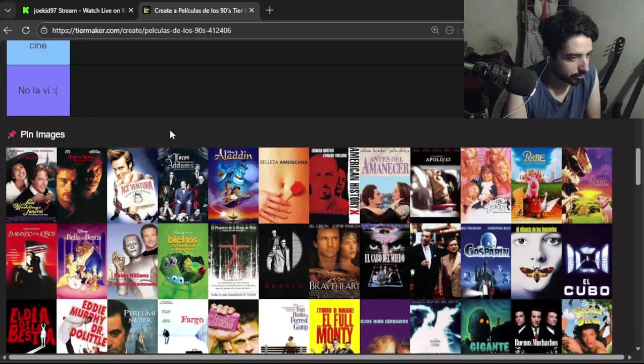Select the purple 'No la vi :(' tier label
The height and width of the screenshot is (364, 644).
(38, 90)
